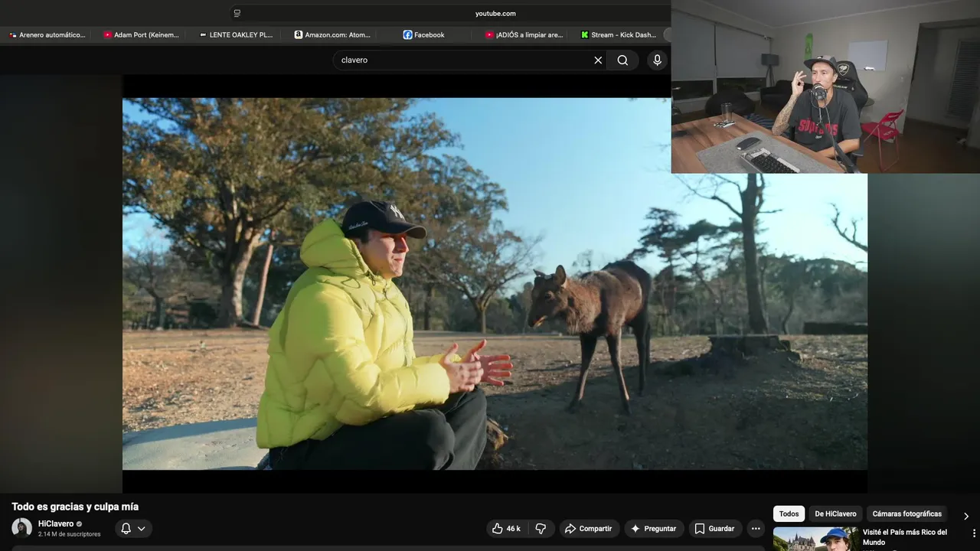Select the Todos filter chip
This screenshot has width=980, height=551.
point(789,514)
